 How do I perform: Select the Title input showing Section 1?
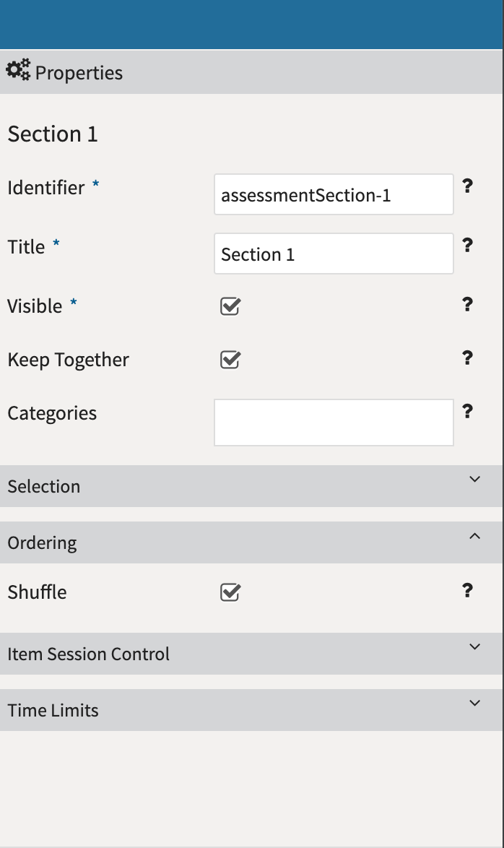(x=333, y=253)
